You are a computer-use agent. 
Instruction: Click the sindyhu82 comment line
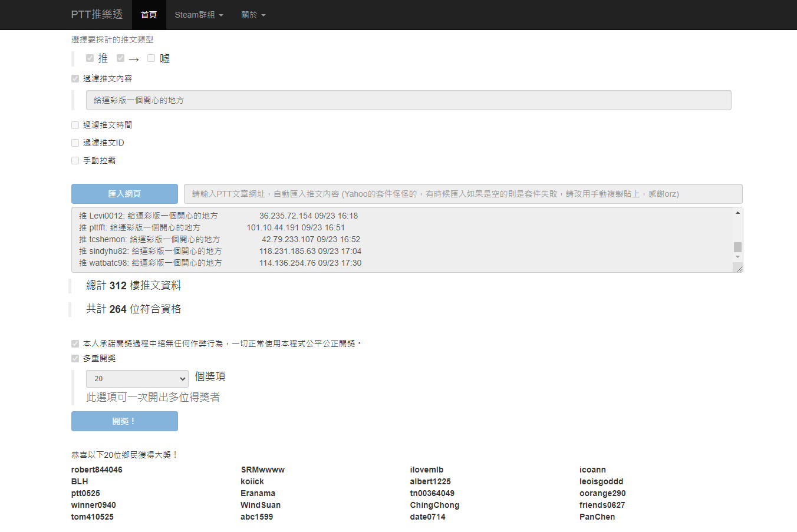[220, 251]
